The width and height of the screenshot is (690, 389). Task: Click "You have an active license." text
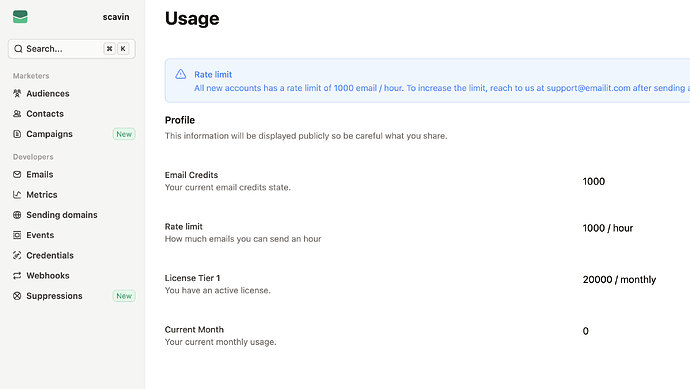pos(217,290)
